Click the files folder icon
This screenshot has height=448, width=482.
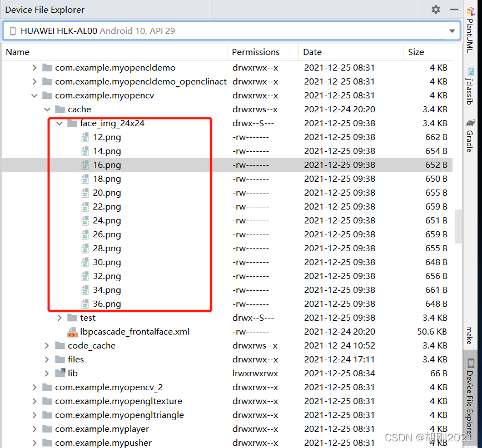click(59, 360)
